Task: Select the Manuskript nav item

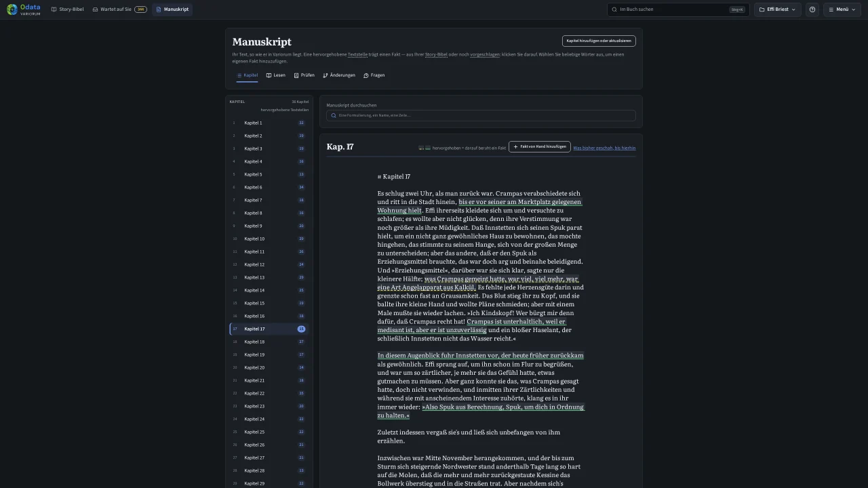Action: tap(172, 9)
